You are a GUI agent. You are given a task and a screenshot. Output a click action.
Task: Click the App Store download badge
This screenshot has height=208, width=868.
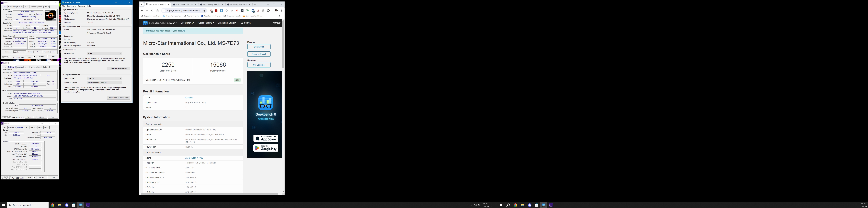click(265, 138)
